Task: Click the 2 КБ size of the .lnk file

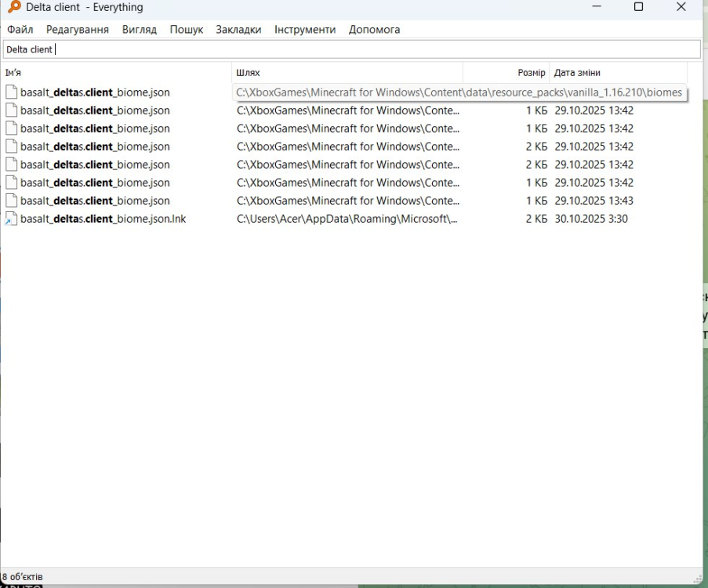Action: tap(536, 219)
